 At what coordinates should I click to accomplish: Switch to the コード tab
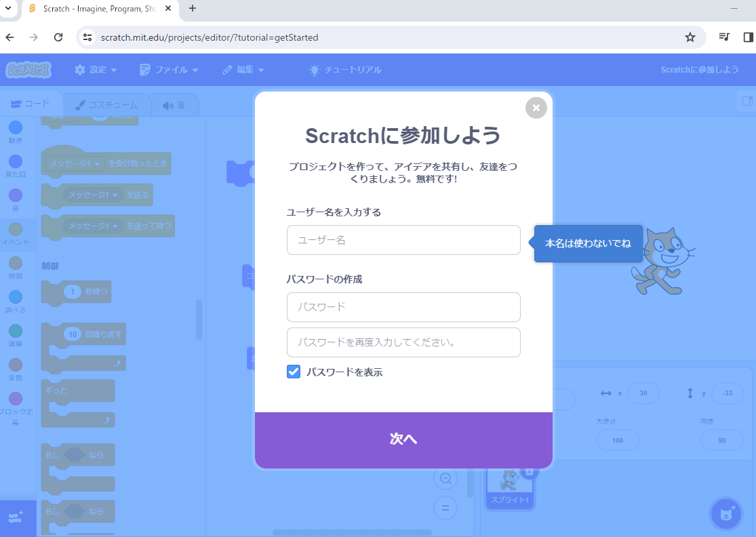(x=31, y=104)
